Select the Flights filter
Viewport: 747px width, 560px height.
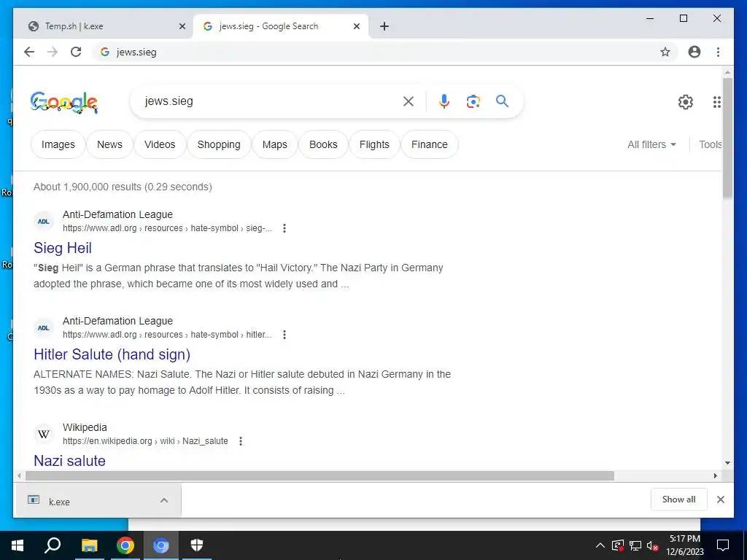click(x=374, y=144)
